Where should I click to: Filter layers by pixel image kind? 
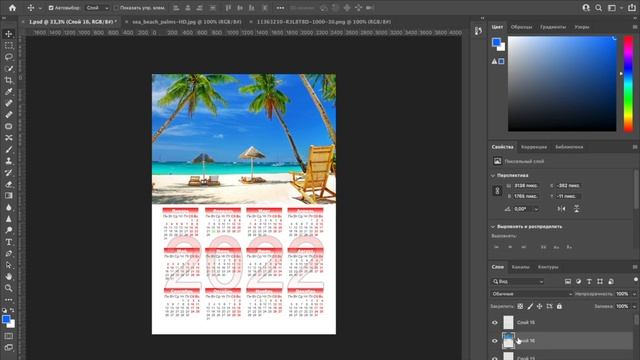568,281
